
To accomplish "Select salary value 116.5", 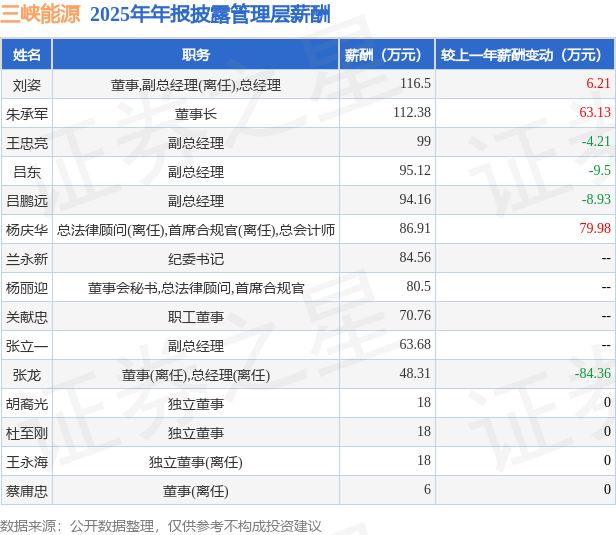I will 415,83.
